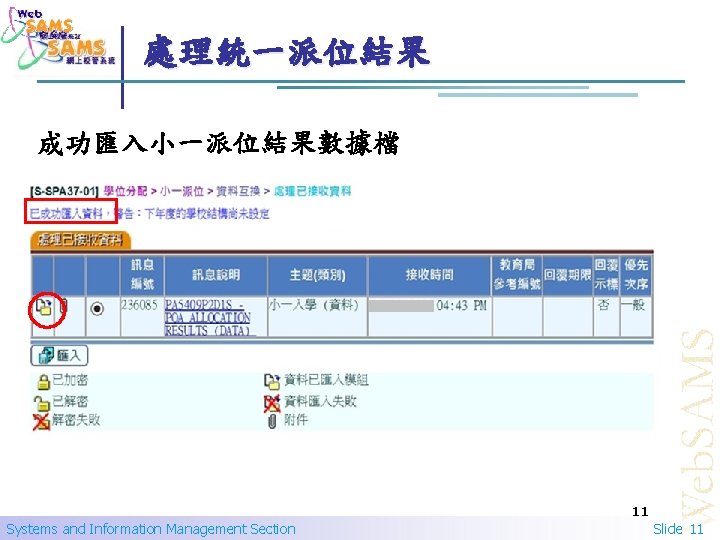This screenshot has height=540, width=720.
Task: Click the 處理已接收資料 breadcrumb
Action: pyautogui.click(x=313, y=191)
